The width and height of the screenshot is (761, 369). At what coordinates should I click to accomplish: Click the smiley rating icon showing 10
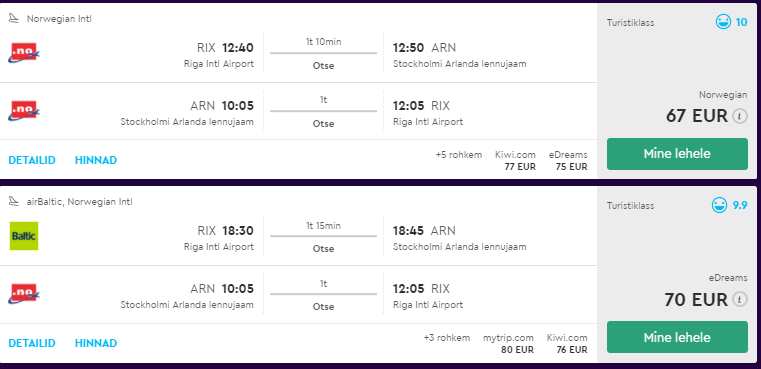tap(723, 22)
